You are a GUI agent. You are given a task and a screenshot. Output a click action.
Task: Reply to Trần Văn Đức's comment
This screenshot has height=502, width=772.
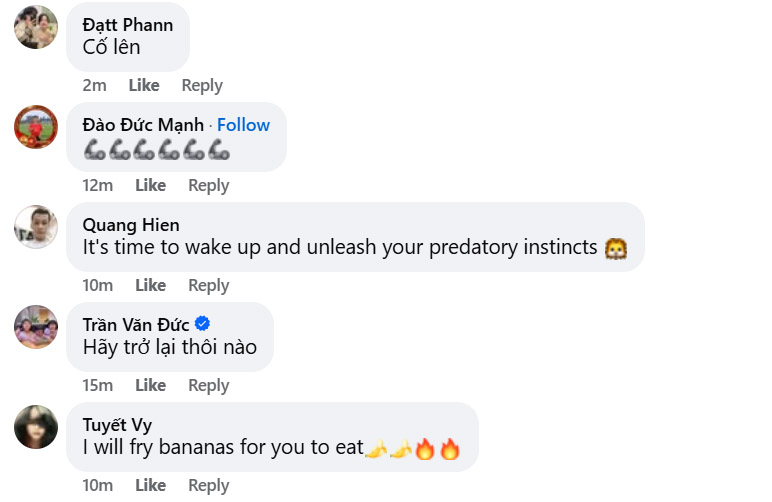[x=209, y=386]
